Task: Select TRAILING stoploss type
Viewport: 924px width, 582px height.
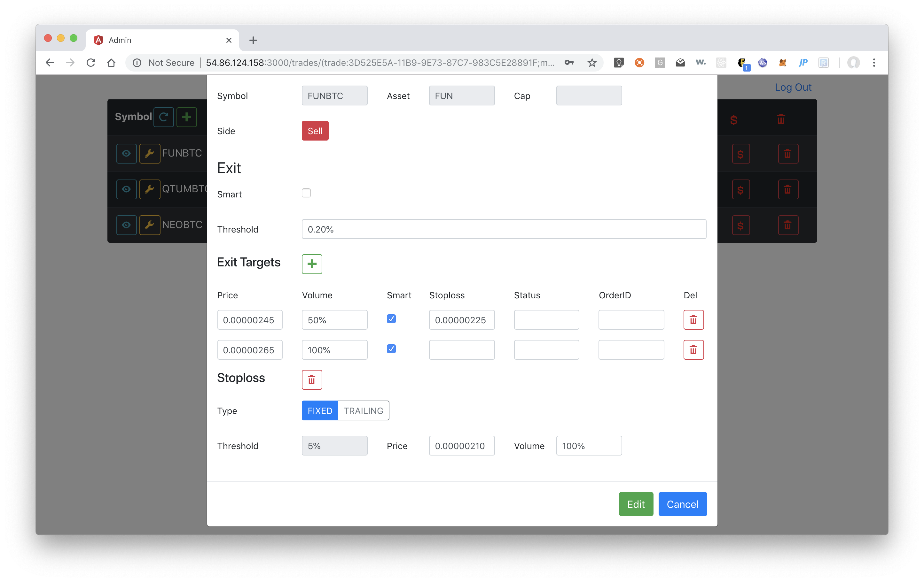Action: (363, 410)
